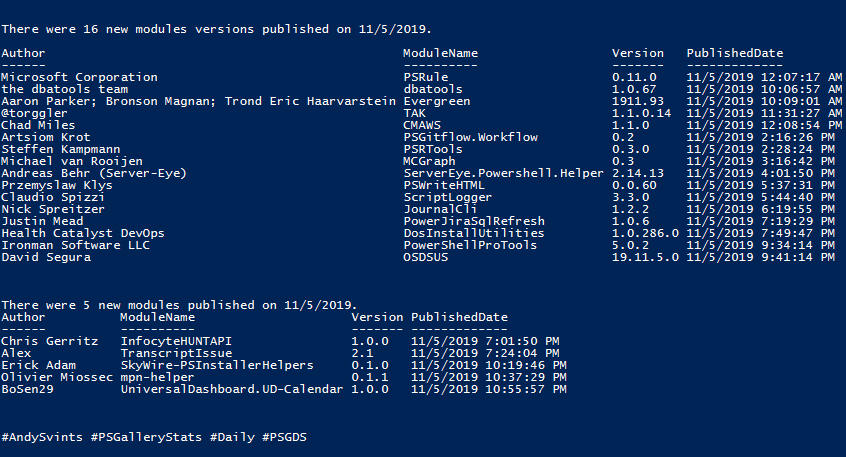Click author 'Artsiom Krot'
Viewport: 846px width, 457px height.
(46, 137)
